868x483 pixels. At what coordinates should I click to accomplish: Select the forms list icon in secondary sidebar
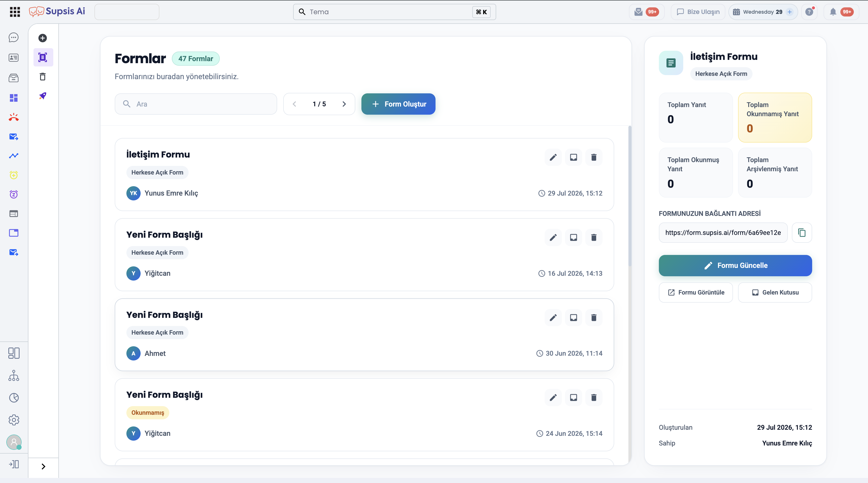click(x=43, y=57)
